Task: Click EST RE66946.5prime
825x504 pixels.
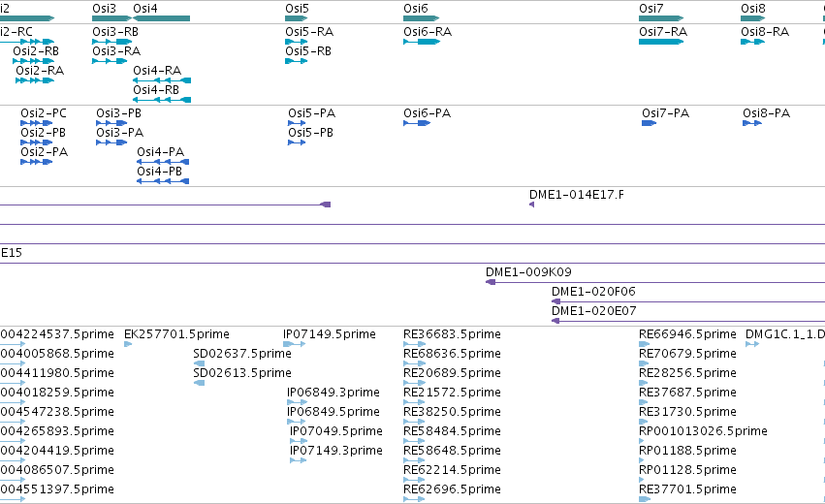Action: [x=687, y=334]
